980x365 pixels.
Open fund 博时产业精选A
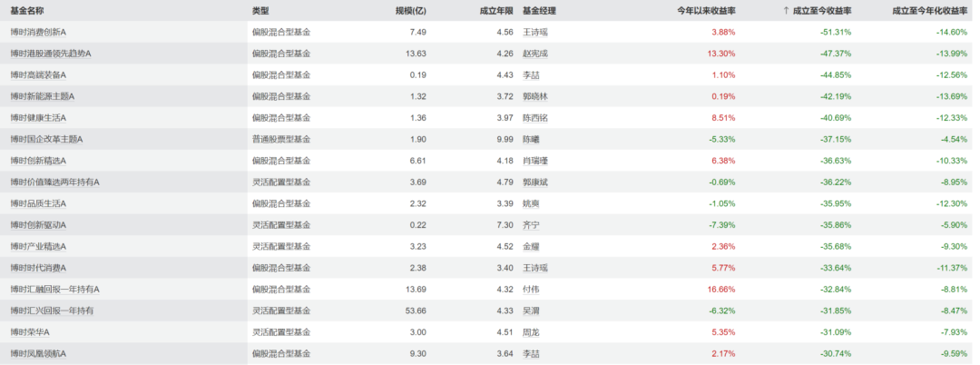[x=38, y=246]
